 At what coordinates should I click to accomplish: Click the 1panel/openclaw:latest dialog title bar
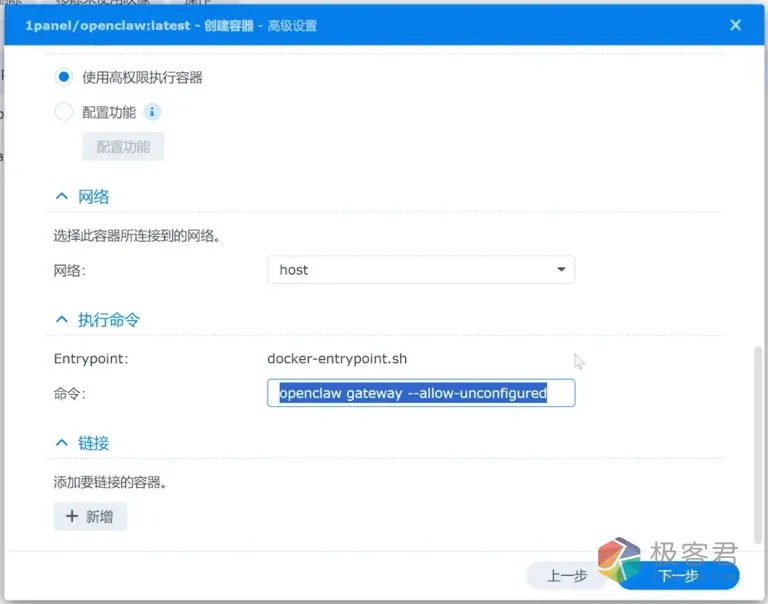click(300, 25)
